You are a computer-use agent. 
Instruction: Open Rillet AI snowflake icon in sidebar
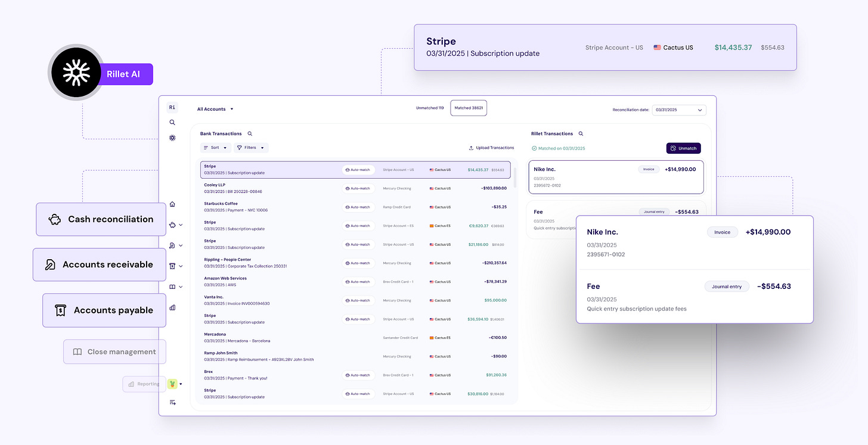pyautogui.click(x=172, y=138)
